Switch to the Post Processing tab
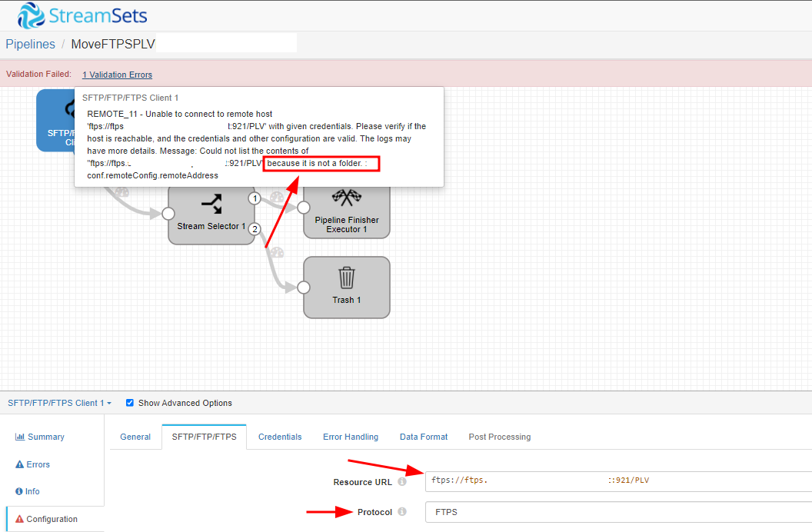 pos(500,437)
